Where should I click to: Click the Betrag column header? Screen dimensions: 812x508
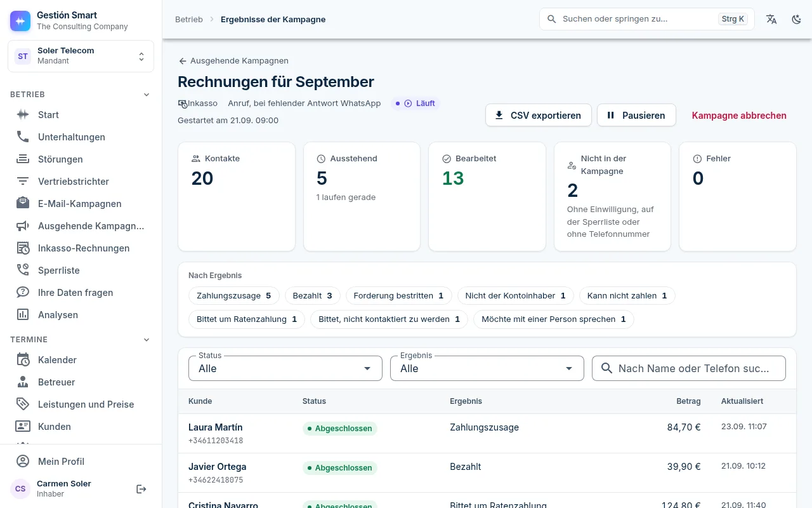pos(688,401)
